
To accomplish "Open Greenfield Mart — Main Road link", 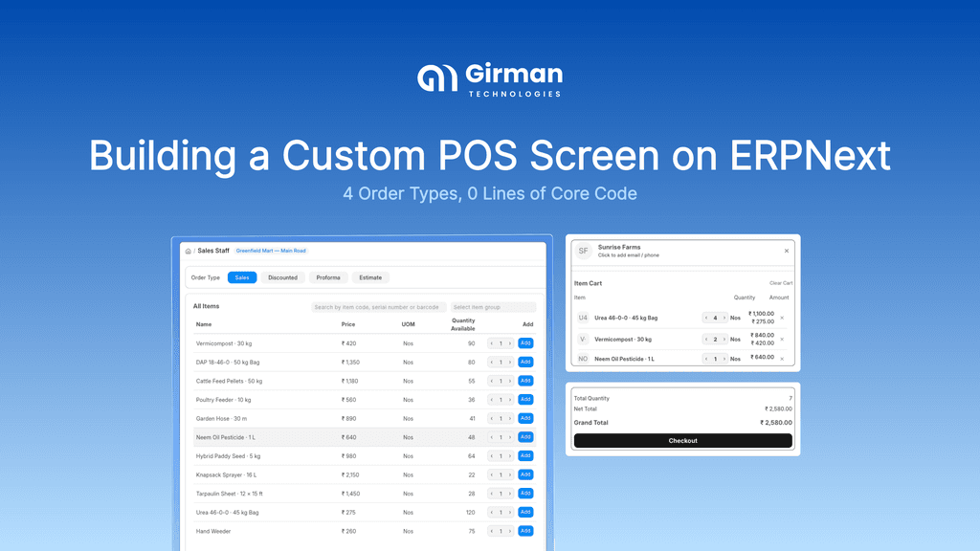I will click(271, 251).
